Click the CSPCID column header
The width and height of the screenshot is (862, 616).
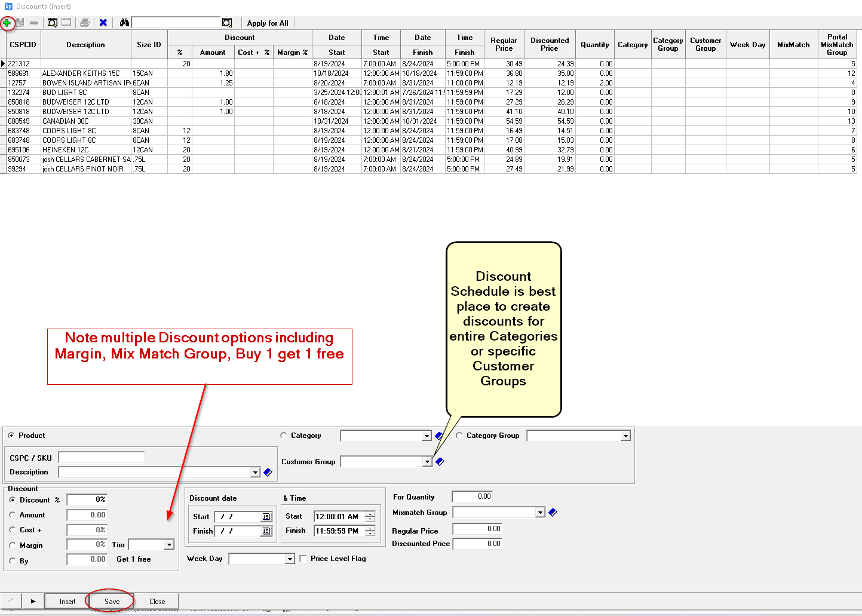pos(23,45)
